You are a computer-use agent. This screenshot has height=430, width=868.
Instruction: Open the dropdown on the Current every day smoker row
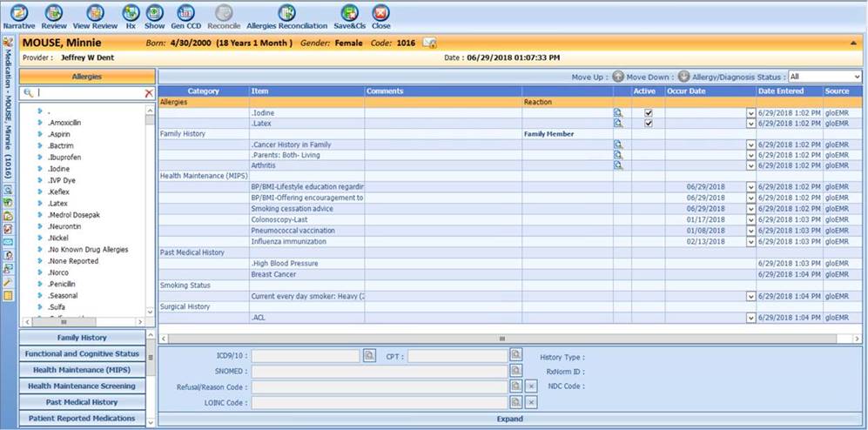(750, 296)
